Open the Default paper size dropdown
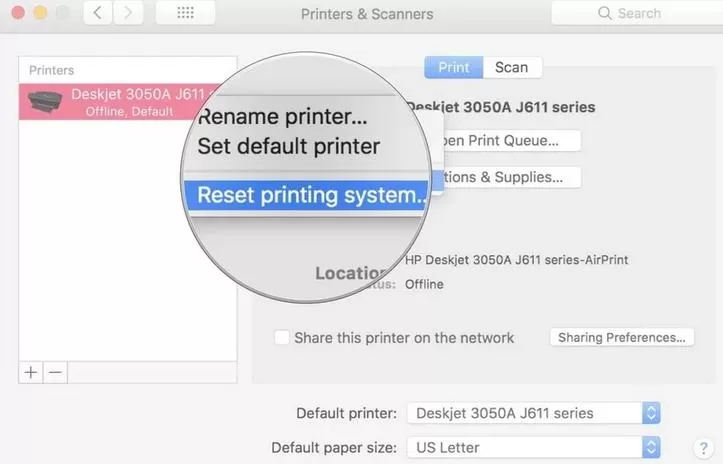 click(534, 447)
